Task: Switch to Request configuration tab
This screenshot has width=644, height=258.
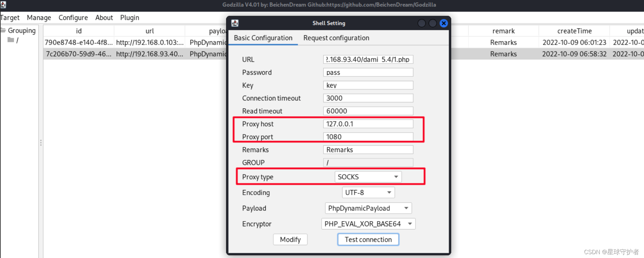Action: (336, 38)
